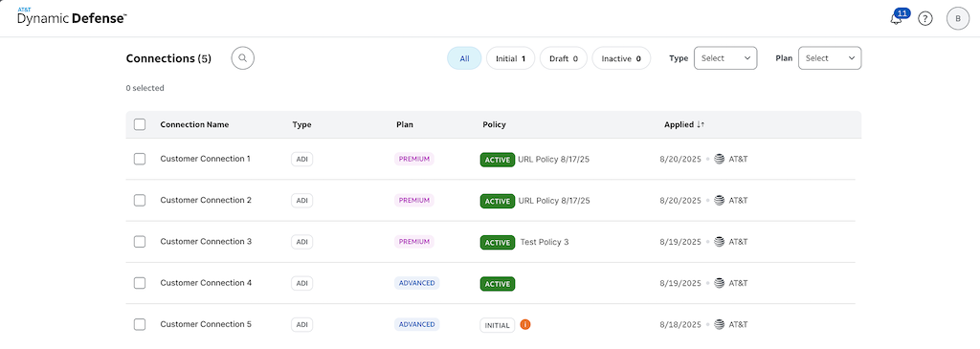Click the INITIAL badge on Customer Connection 5
This screenshot has height=349, width=980.
click(x=498, y=325)
